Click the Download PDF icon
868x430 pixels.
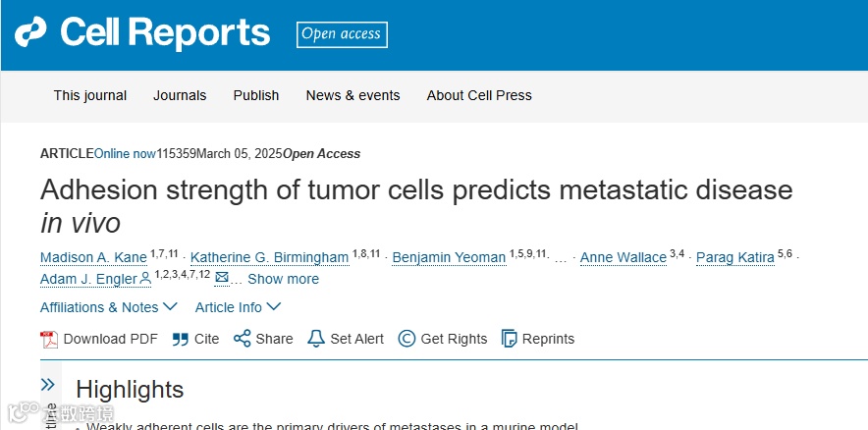coord(49,339)
